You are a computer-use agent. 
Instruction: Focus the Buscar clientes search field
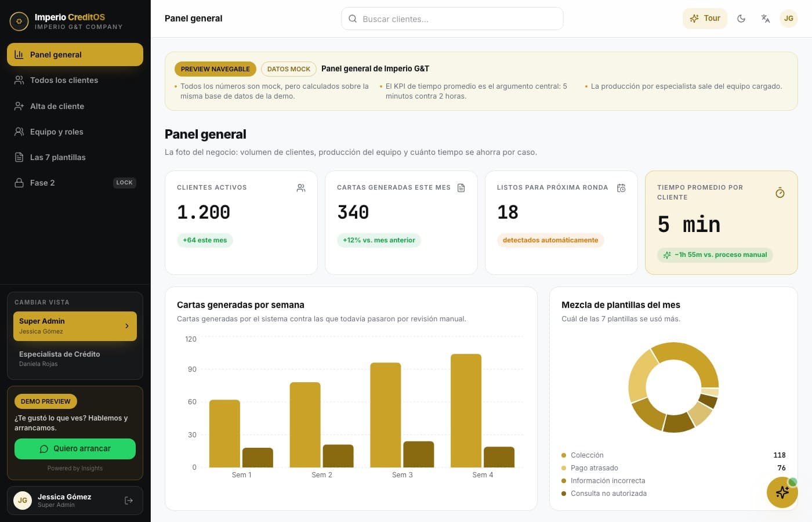click(x=452, y=19)
